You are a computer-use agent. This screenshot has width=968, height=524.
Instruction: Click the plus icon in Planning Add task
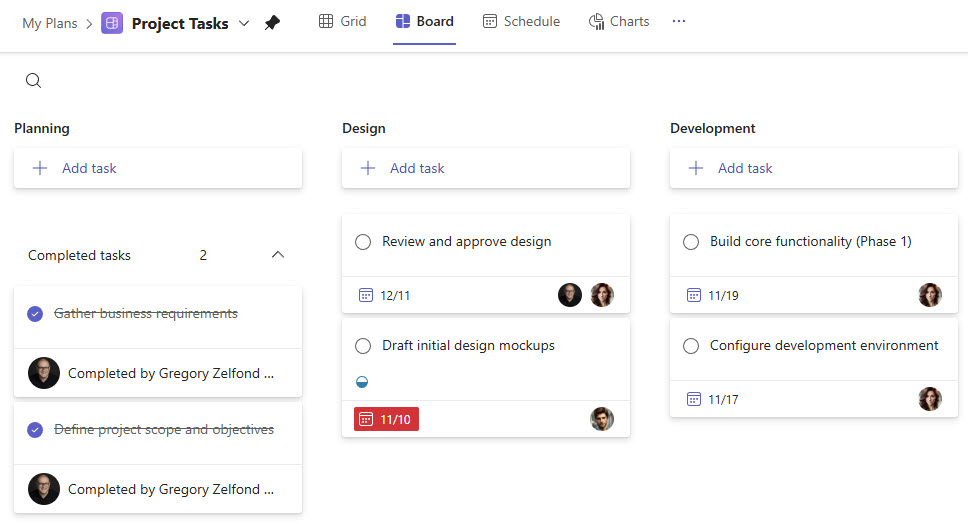(x=40, y=168)
